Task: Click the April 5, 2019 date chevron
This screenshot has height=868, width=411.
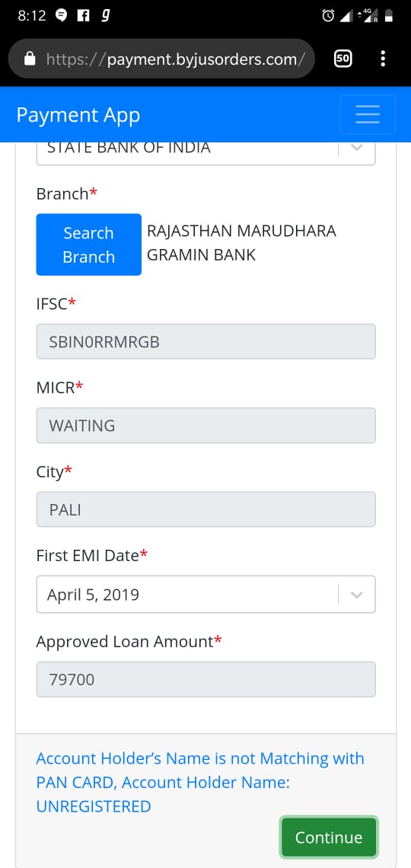Action: pos(357,595)
